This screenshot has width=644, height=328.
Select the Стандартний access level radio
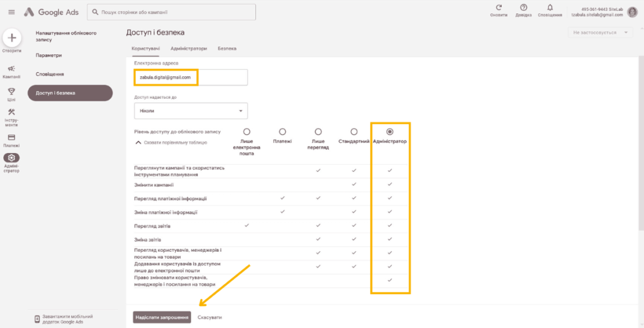tap(353, 132)
